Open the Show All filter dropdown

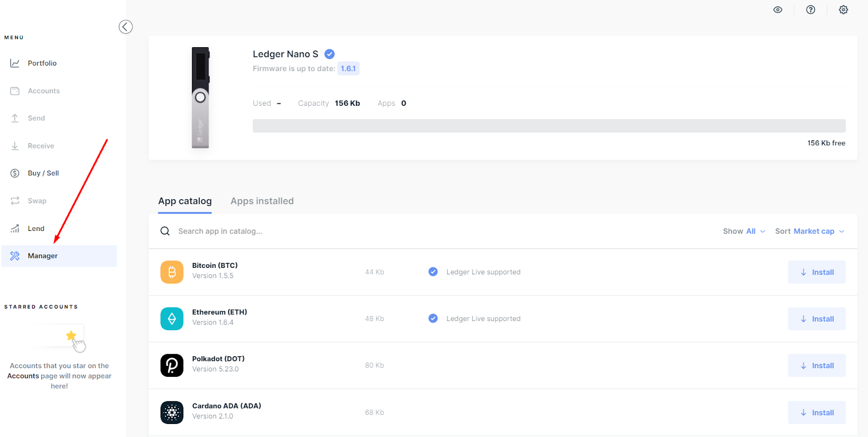coord(744,231)
